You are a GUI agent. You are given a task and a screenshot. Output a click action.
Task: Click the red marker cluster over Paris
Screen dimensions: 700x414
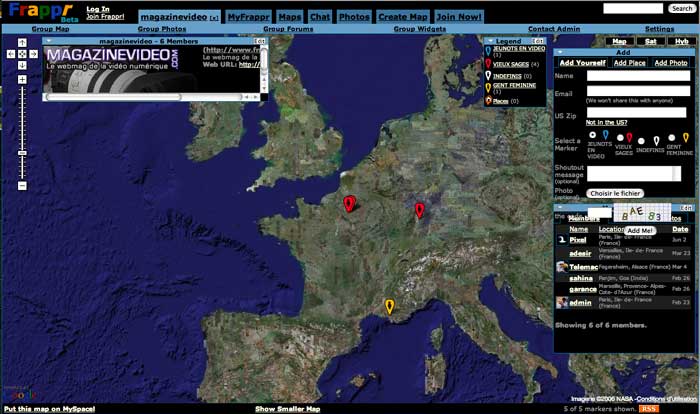[349, 204]
